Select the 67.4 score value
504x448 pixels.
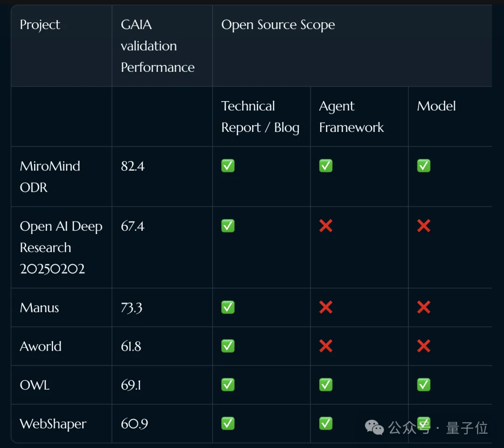[x=133, y=226]
